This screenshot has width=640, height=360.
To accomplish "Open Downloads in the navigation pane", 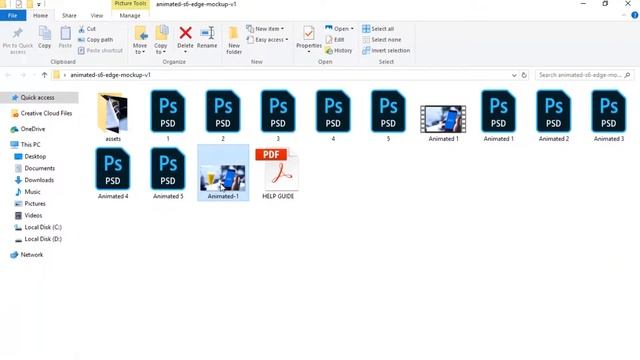I will click(34, 180).
